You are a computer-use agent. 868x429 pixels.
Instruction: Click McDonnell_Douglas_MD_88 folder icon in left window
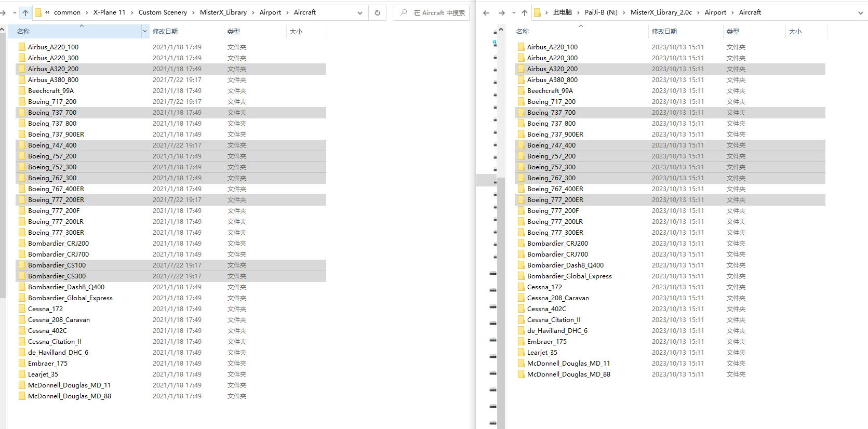pos(22,396)
